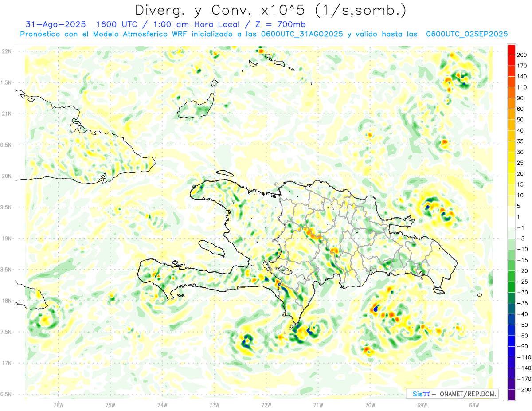The image size is (532, 411).
Task: Click the '70W' longitude label
Action: pyautogui.click(x=370, y=405)
